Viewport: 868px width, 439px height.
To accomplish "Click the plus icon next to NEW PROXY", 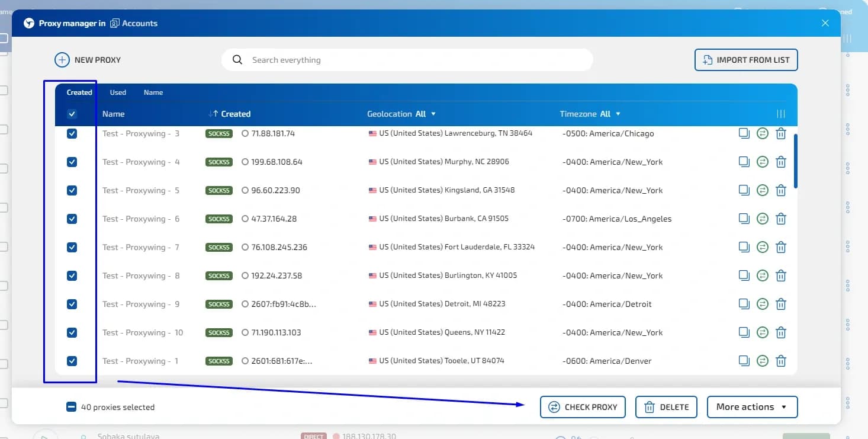I will click(62, 59).
